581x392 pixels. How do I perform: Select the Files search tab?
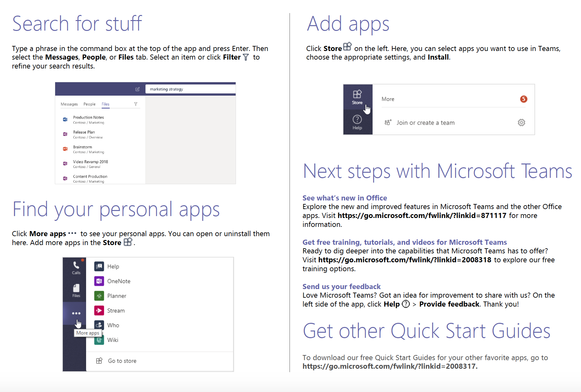coord(106,104)
